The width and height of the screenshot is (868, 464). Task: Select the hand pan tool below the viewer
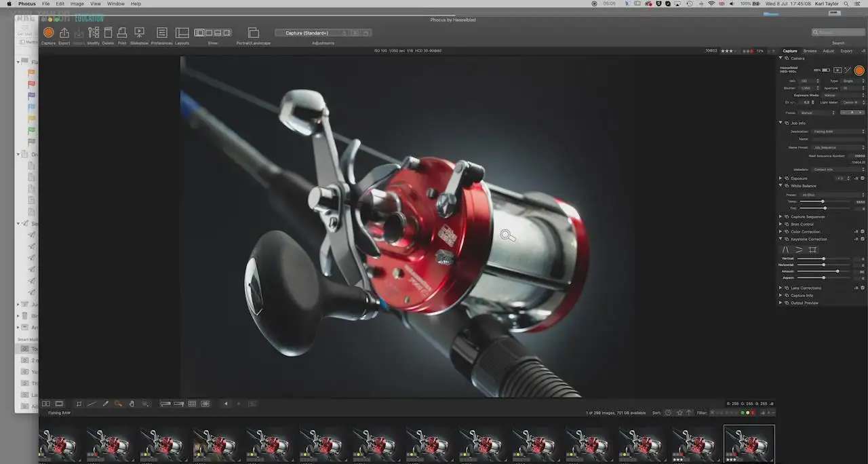(x=132, y=404)
